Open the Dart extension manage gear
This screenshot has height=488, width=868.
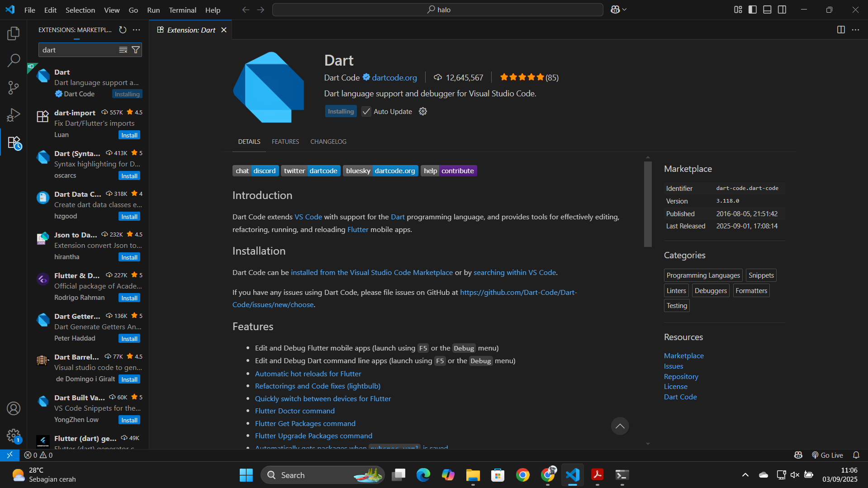click(423, 111)
